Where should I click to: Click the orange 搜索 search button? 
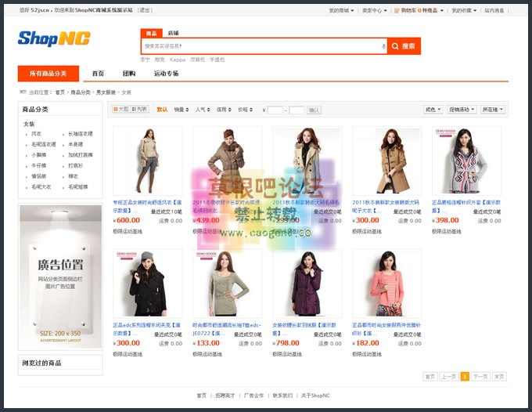coord(404,46)
